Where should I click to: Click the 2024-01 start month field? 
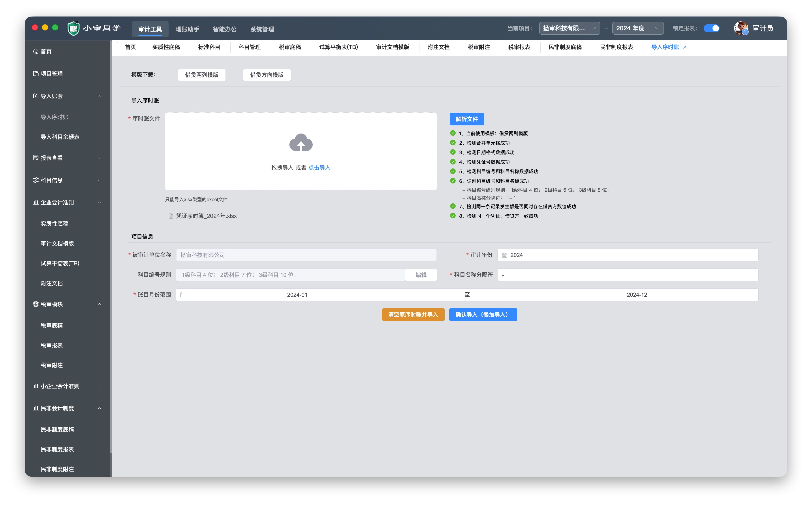297,295
